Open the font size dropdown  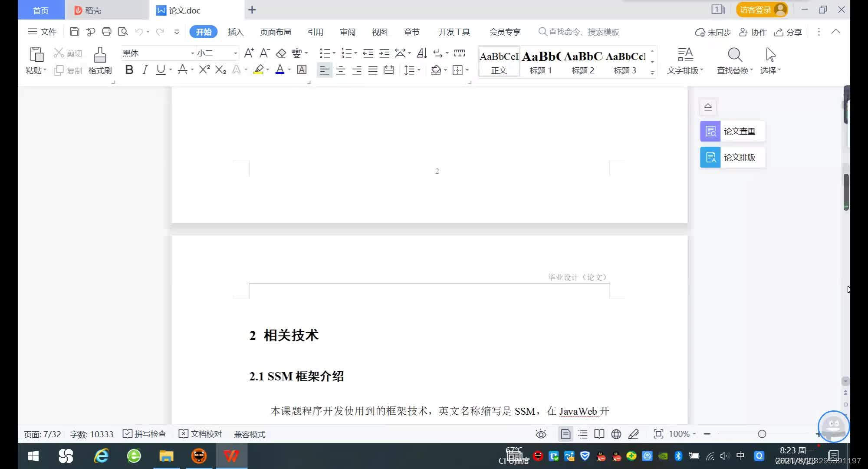pyautogui.click(x=235, y=53)
